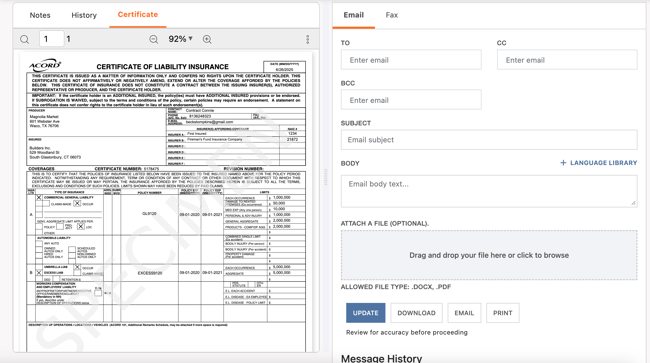Click the TO email input field
This screenshot has width=650, height=363.
point(411,60)
